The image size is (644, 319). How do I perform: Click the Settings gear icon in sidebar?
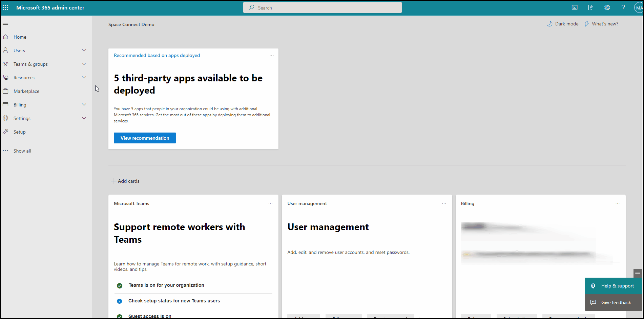(x=5, y=118)
